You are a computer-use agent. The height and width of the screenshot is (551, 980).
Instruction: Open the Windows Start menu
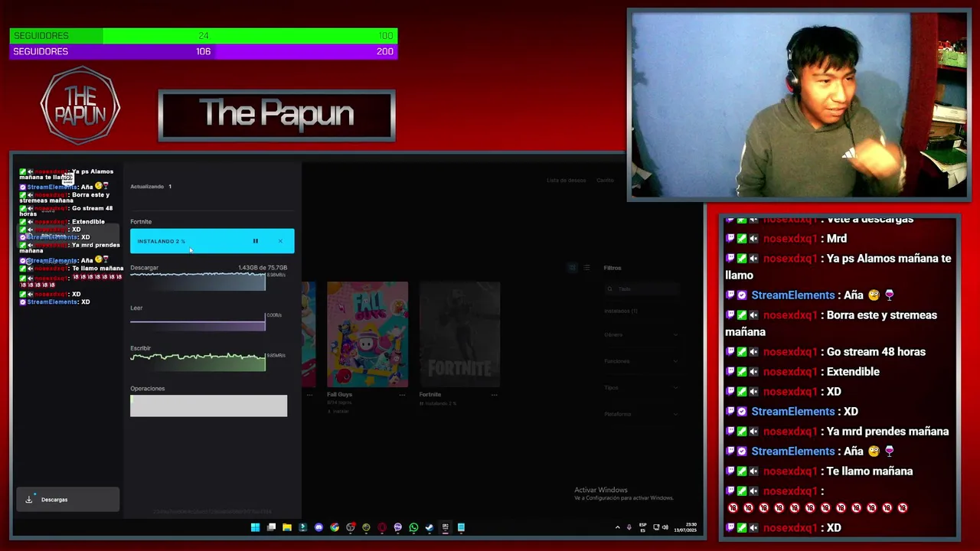coord(255,527)
